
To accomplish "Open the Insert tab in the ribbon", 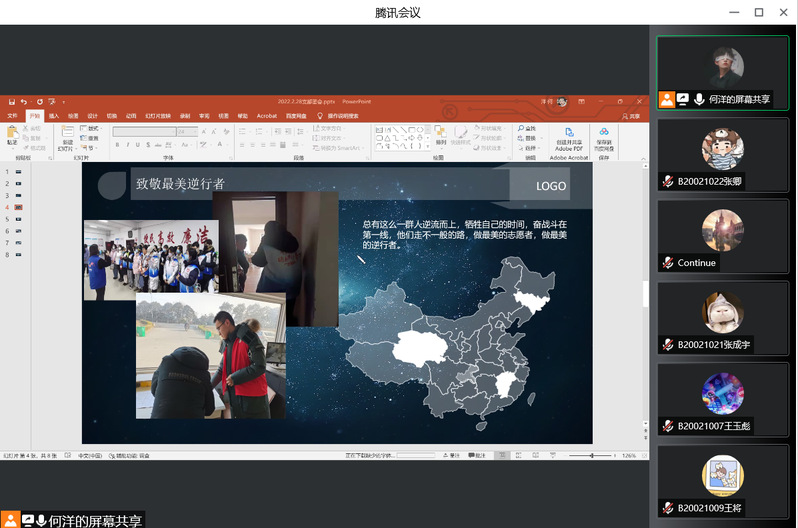I will 54,116.
